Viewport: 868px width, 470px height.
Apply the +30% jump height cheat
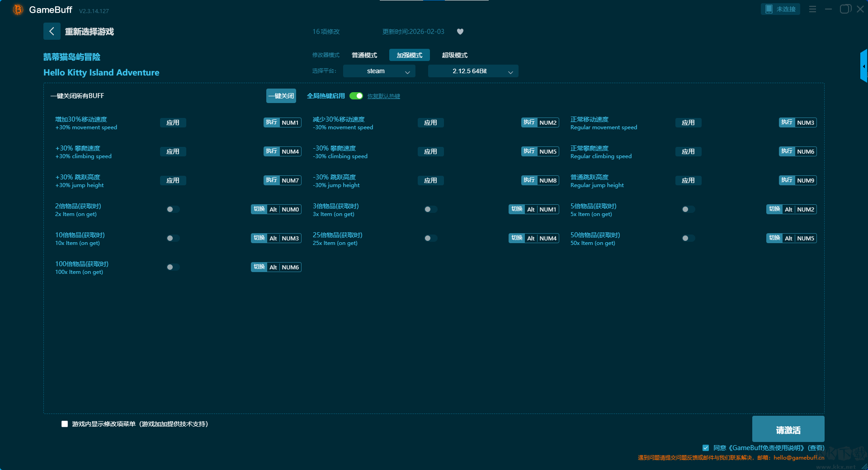click(173, 180)
